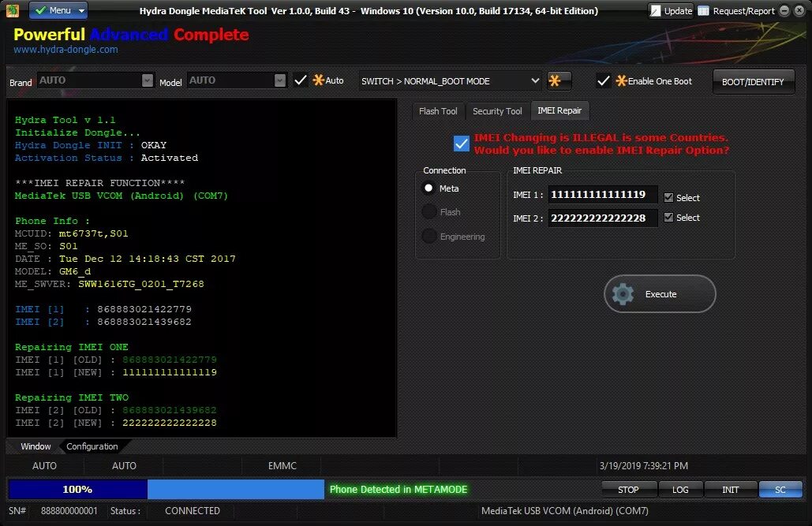Click the INIT button
Viewport: 812px width, 526px height.
coord(731,490)
